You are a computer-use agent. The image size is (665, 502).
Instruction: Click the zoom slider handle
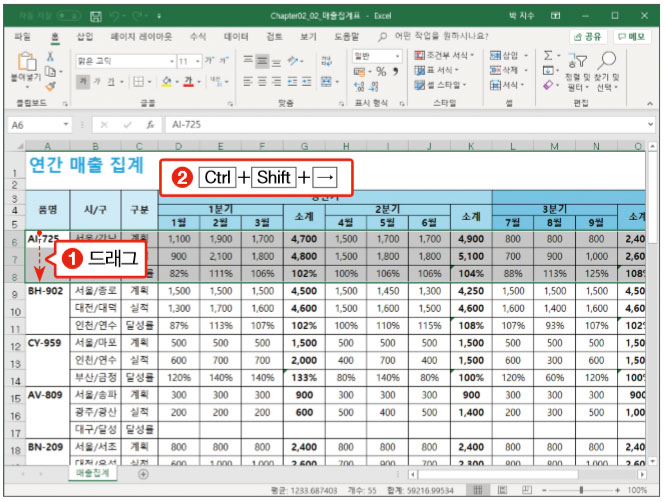pyautogui.click(x=581, y=490)
